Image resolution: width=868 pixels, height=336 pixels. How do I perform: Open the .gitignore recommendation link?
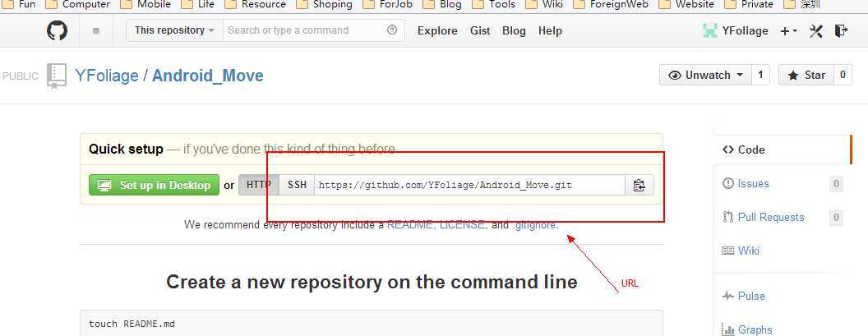pos(535,225)
